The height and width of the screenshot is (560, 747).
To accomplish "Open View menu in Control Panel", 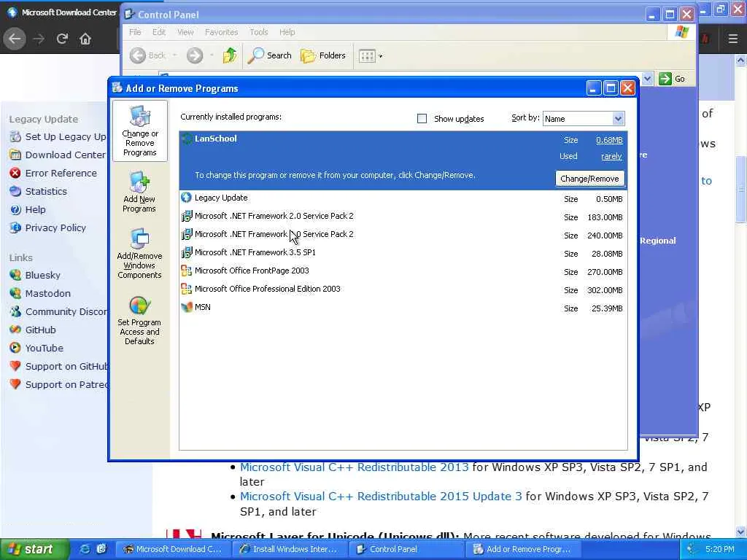I will [185, 32].
